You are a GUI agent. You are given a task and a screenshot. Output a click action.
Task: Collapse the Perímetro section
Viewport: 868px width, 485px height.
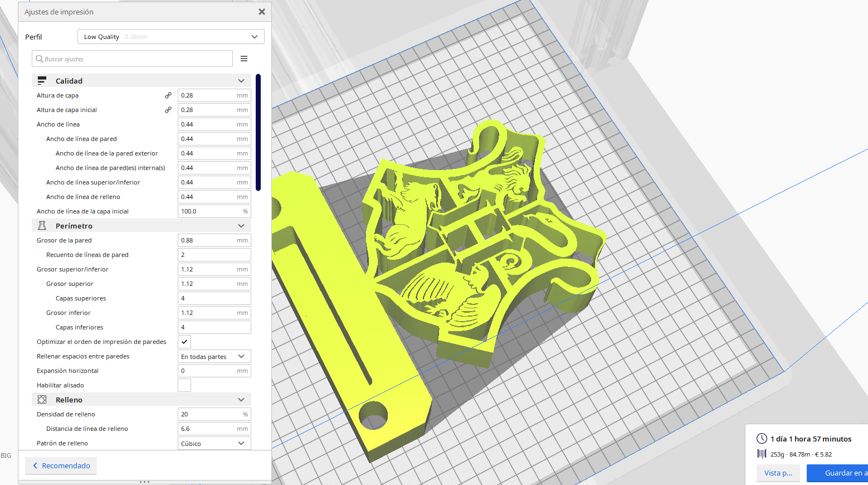coord(241,226)
